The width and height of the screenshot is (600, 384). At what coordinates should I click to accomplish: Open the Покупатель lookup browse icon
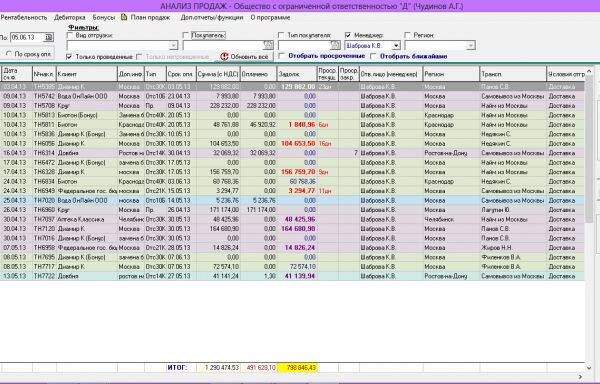[x=269, y=45]
